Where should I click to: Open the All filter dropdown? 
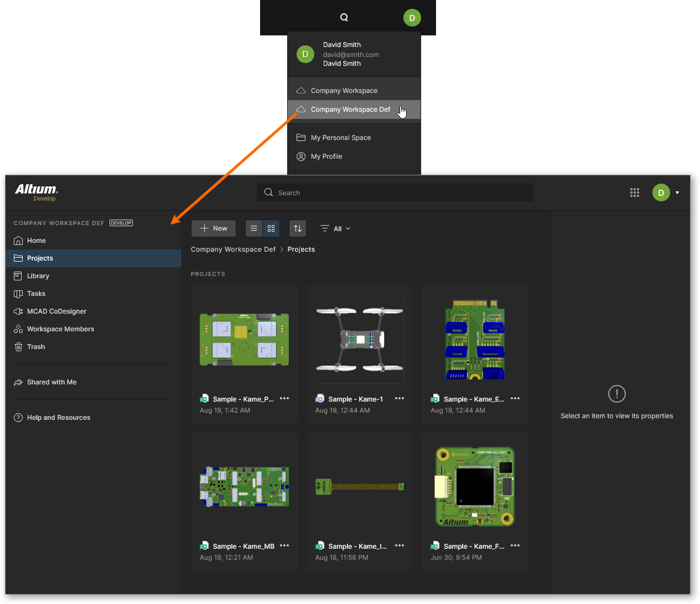[x=335, y=228]
